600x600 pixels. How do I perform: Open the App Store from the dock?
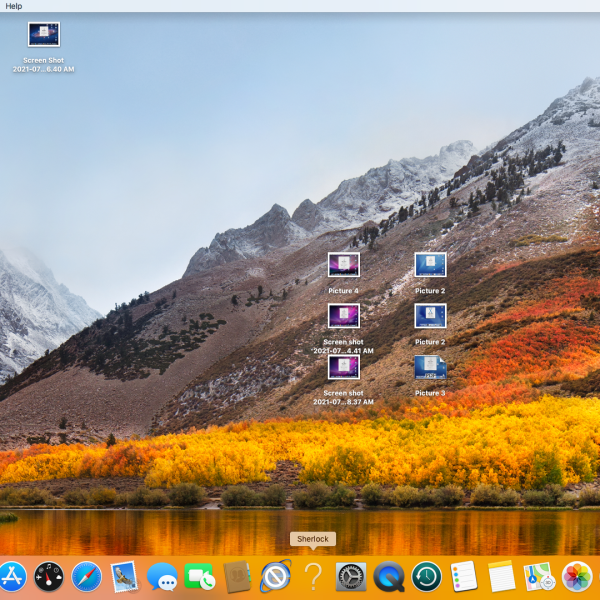pyautogui.click(x=12, y=576)
